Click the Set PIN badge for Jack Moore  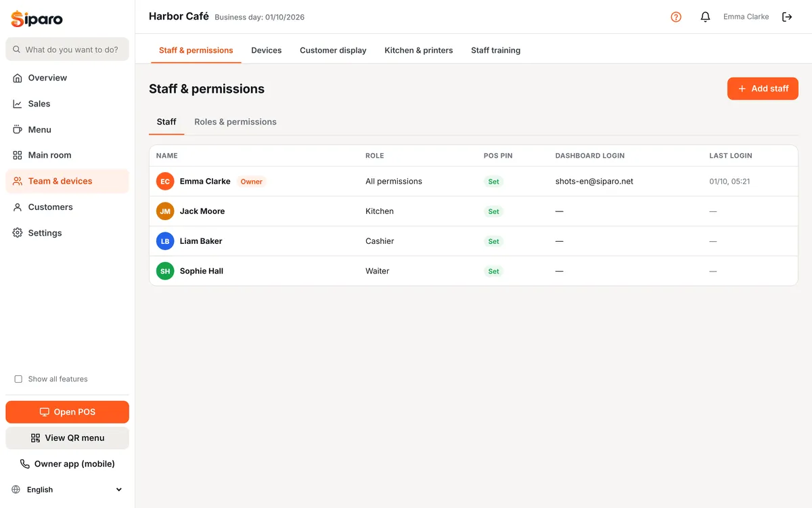pos(494,211)
